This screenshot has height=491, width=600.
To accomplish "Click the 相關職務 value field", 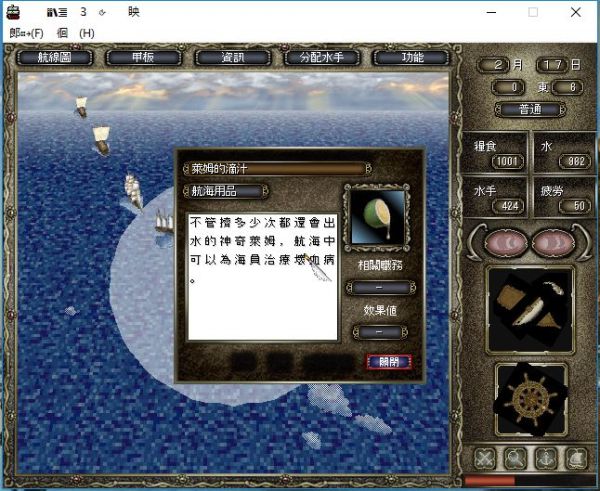I will click(x=380, y=287).
